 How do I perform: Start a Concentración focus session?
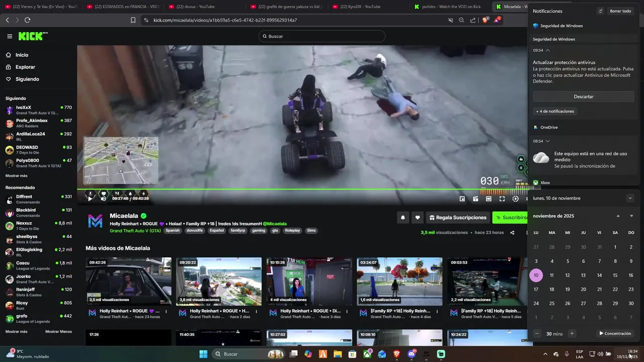[615, 333]
